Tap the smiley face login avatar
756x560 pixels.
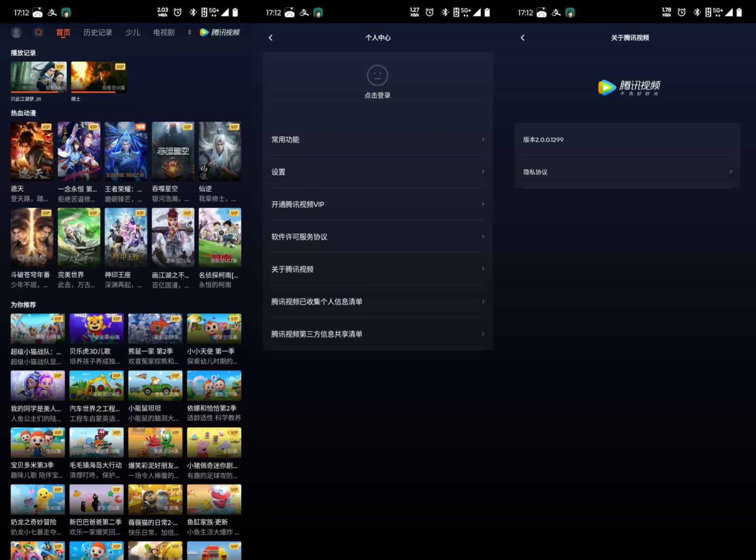click(x=377, y=75)
